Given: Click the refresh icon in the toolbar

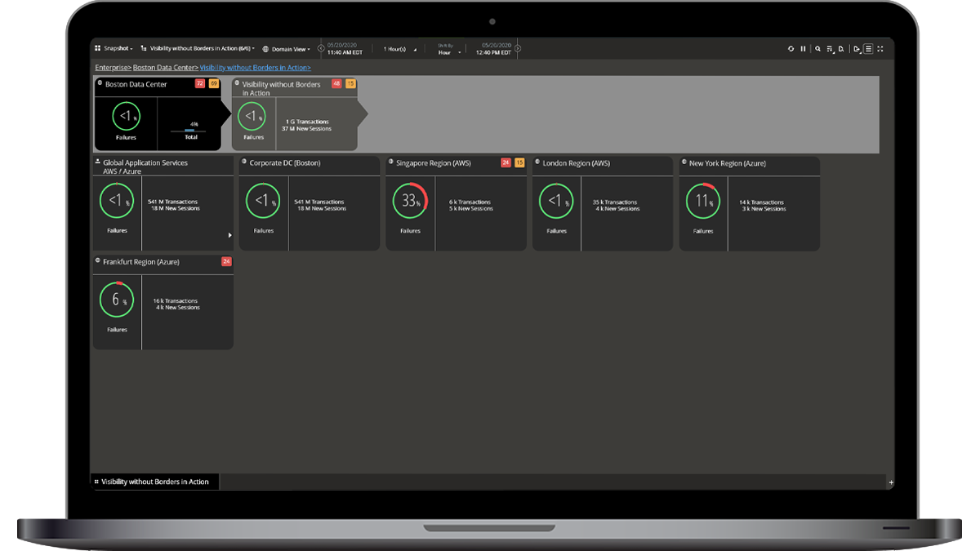Looking at the screenshot, I should [x=791, y=49].
